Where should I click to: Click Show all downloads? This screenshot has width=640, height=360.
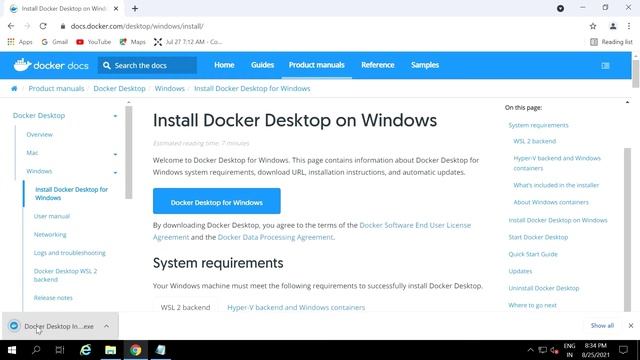click(602, 325)
